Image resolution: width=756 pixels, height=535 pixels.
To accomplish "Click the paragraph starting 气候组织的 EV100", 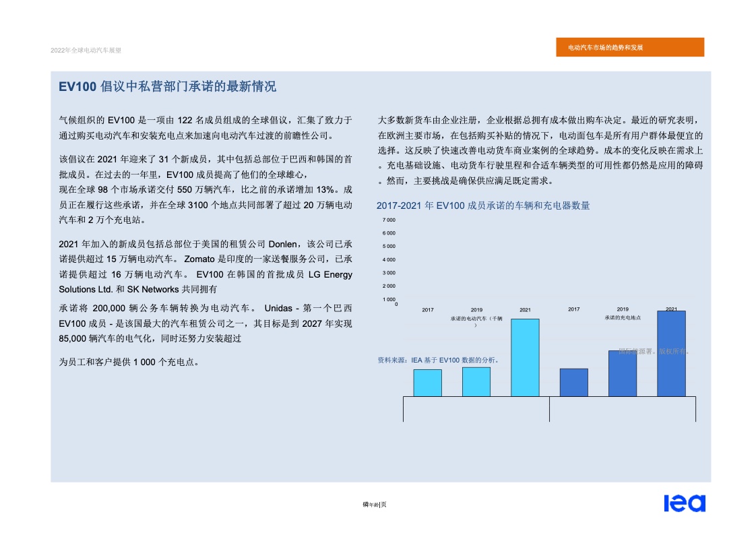I will [x=206, y=128].
